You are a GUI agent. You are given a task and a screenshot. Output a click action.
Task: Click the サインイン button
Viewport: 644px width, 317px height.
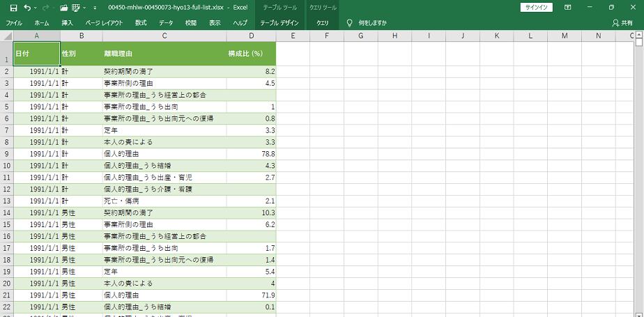(x=536, y=7)
